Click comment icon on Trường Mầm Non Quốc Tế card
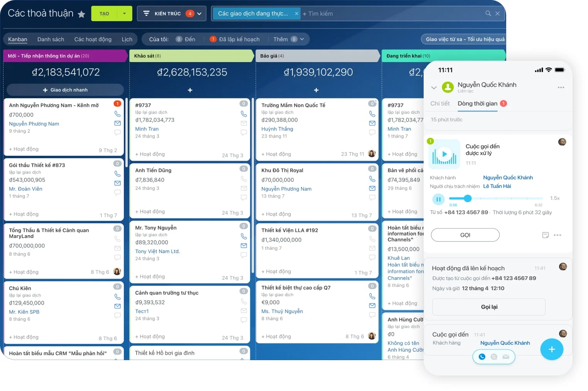This screenshot has height=391, width=588. point(372,133)
